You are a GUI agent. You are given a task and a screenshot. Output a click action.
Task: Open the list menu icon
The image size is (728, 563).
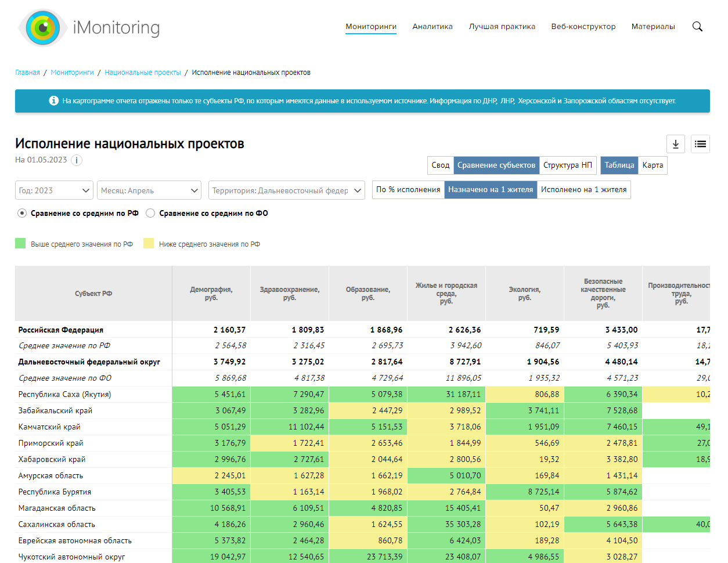tap(700, 144)
